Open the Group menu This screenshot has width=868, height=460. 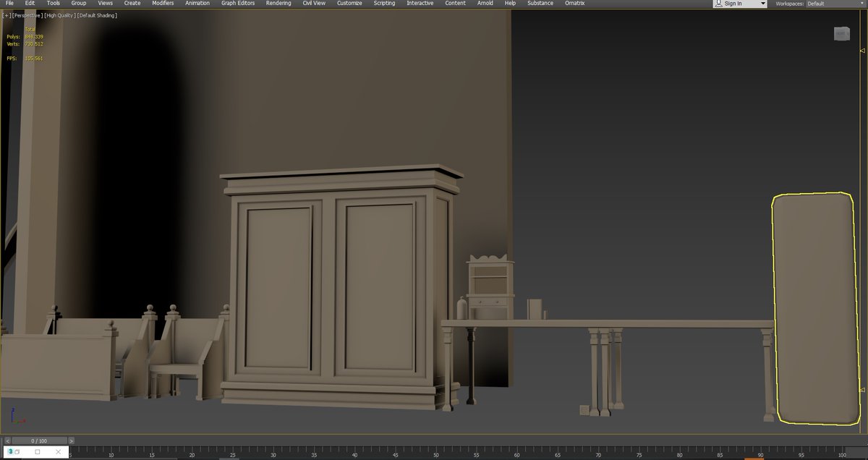click(79, 3)
